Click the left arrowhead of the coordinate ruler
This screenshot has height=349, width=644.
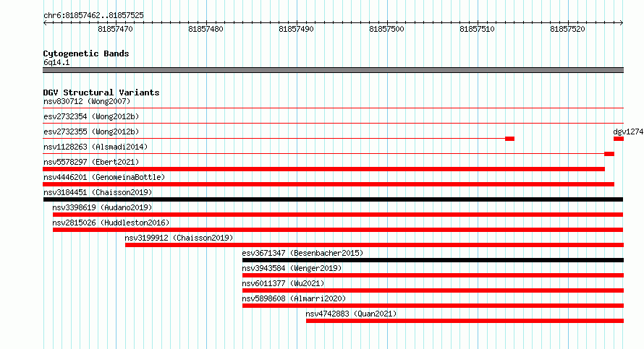[45, 22]
